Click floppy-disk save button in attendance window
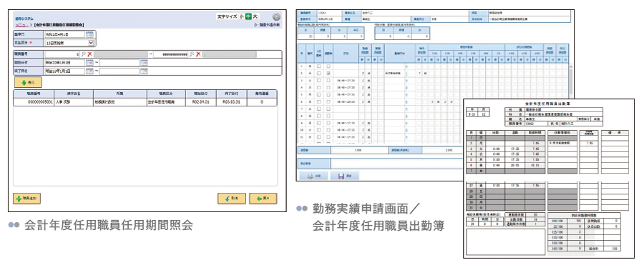The image size is (644, 270). click(345, 176)
